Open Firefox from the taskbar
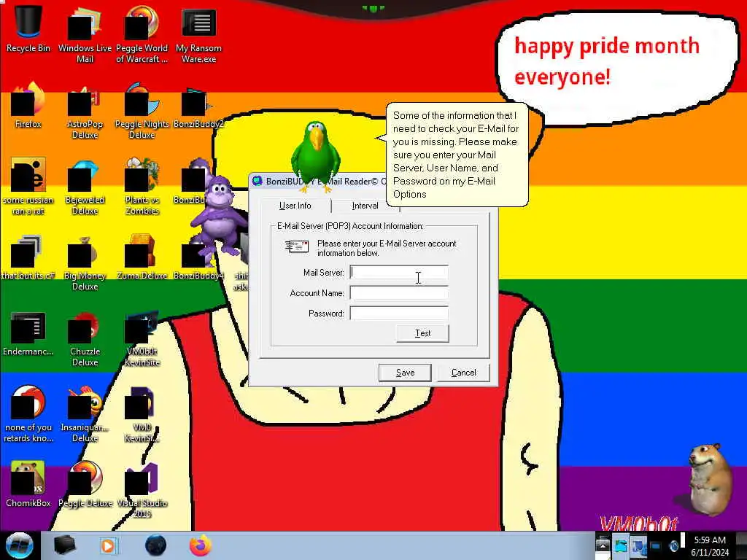The height and width of the screenshot is (560, 747). [x=201, y=545]
